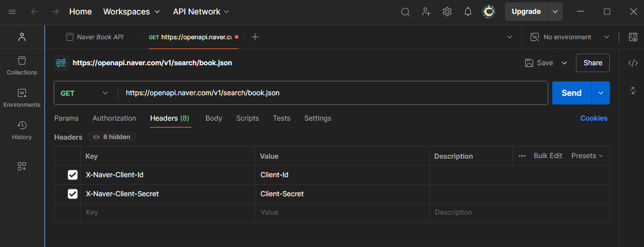This screenshot has height=247, width=644.
Task: Minimize the Postman window
Action: click(x=581, y=12)
